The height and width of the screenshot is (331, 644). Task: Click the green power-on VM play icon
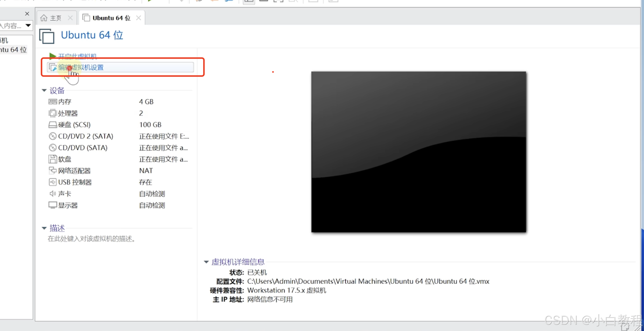coord(52,56)
